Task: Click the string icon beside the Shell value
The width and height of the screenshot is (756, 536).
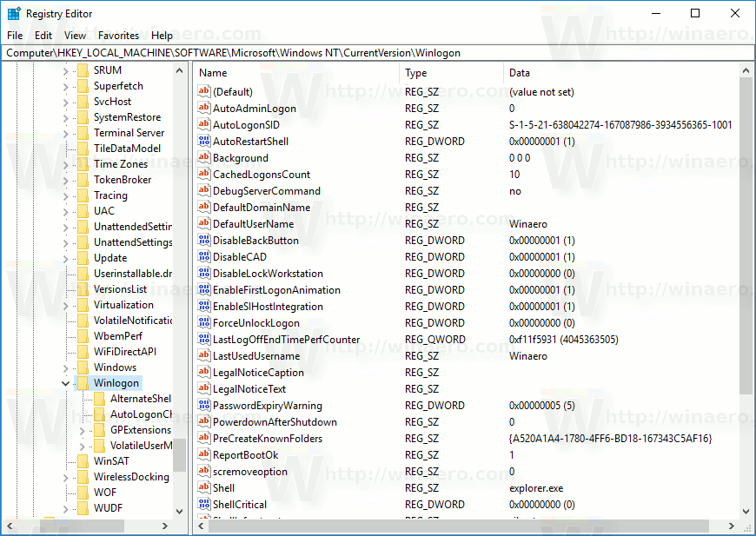Action: 205,487
